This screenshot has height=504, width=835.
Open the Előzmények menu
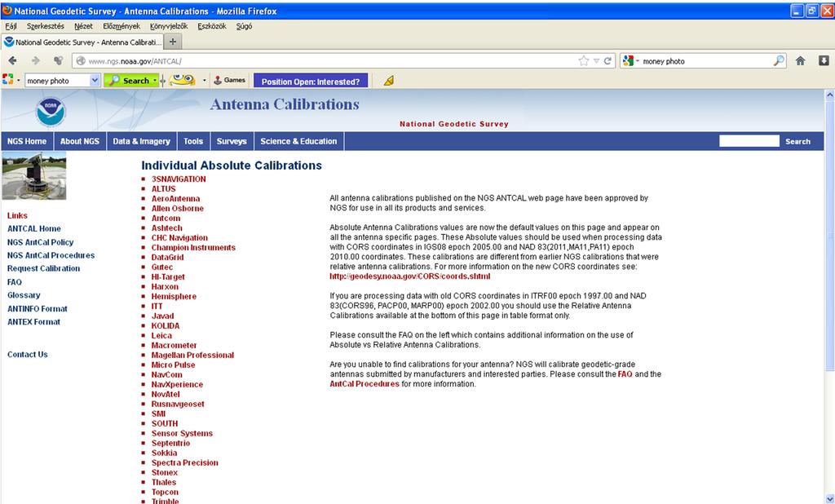121,26
